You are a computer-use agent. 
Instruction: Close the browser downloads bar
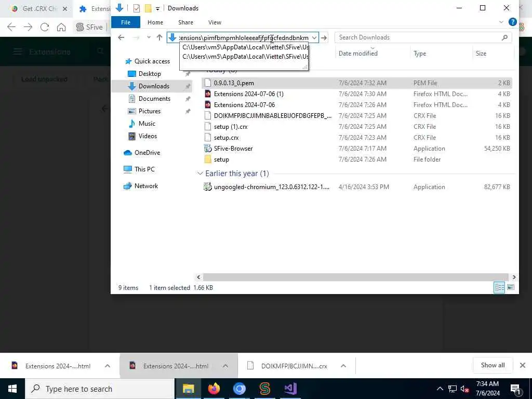click(523, 365)
